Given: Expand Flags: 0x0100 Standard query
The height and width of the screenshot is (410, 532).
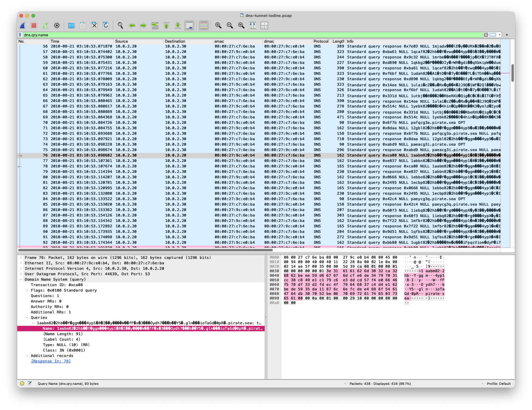Looking at the screenshot, I should (27, 290).
